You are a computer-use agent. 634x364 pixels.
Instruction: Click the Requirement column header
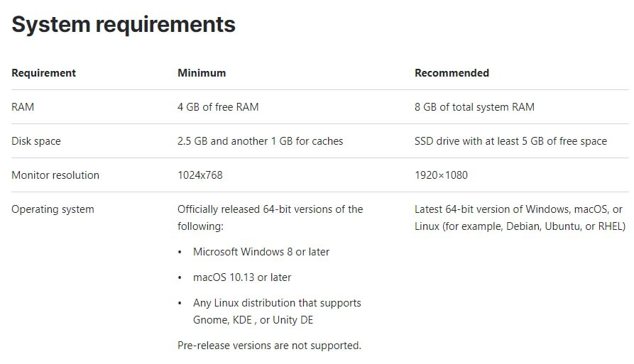[43, 73]
